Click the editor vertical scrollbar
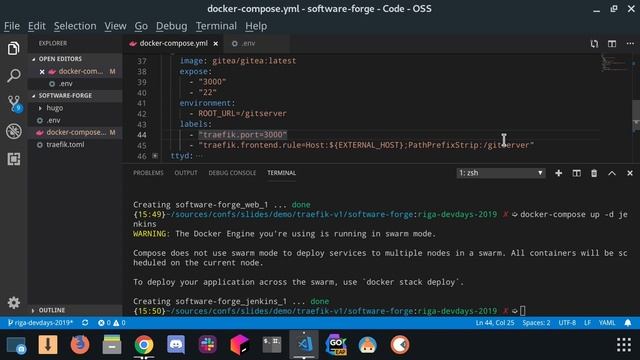 point(636,116)
